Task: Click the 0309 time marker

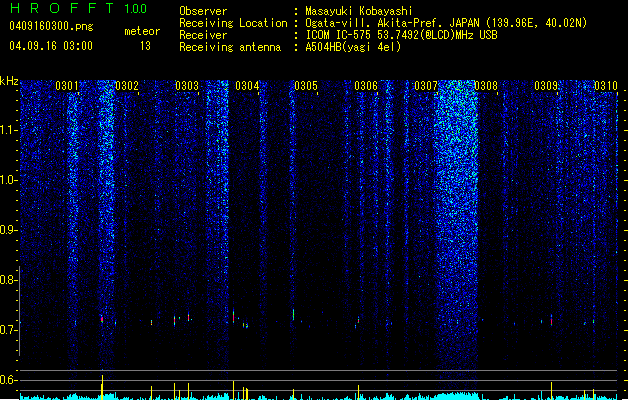Action: [546, 86]
